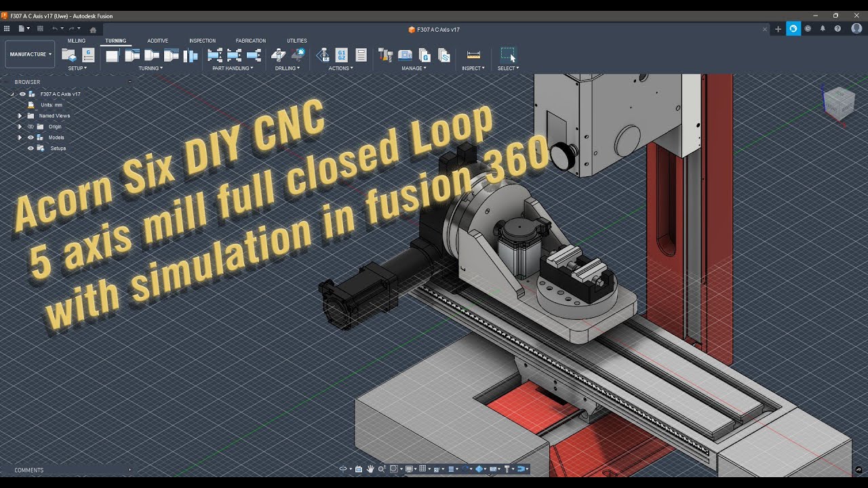
Task: Open the MANAGE dropdown
Action: click(414, 68)
